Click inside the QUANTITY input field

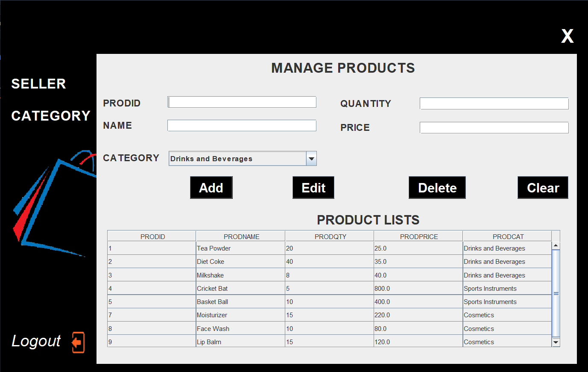pos(494,103)
